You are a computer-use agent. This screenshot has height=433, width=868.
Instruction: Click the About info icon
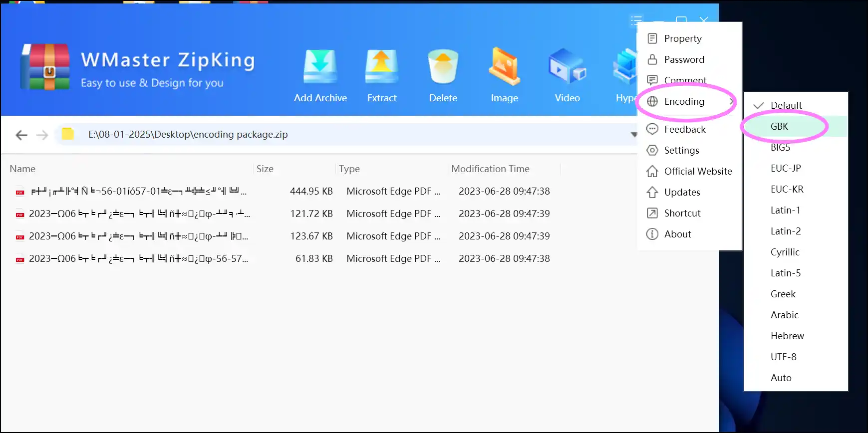(x=652, y=234)
